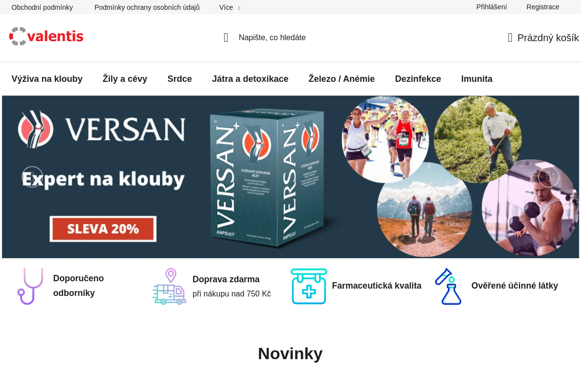Click the first aid kit icon

309,286
